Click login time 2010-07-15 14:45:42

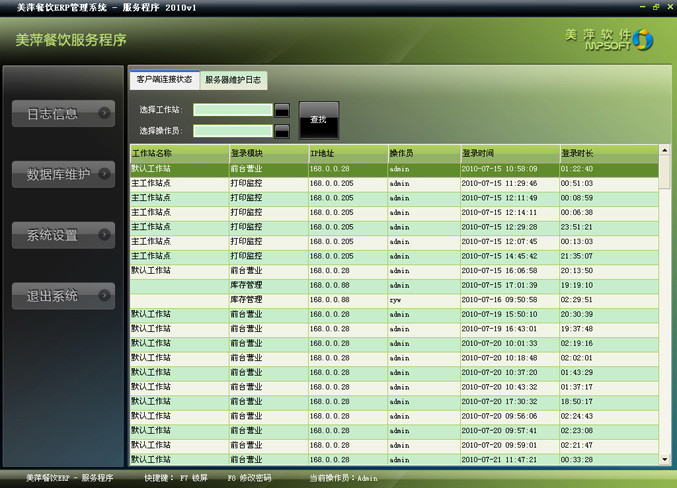tap(499, 256)
